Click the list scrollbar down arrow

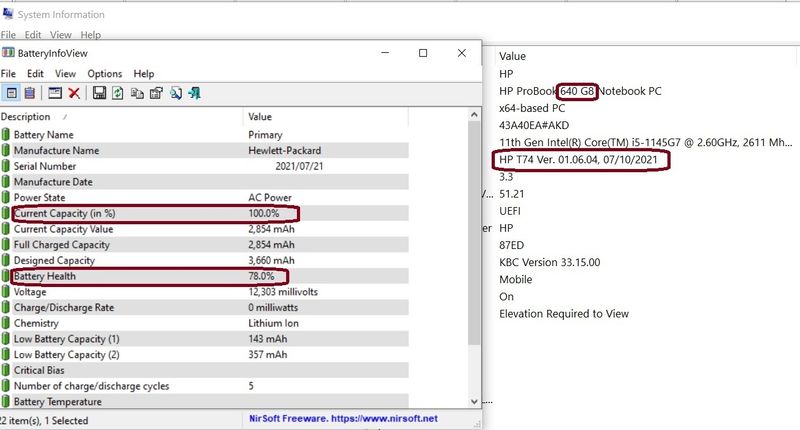(474, 401)
